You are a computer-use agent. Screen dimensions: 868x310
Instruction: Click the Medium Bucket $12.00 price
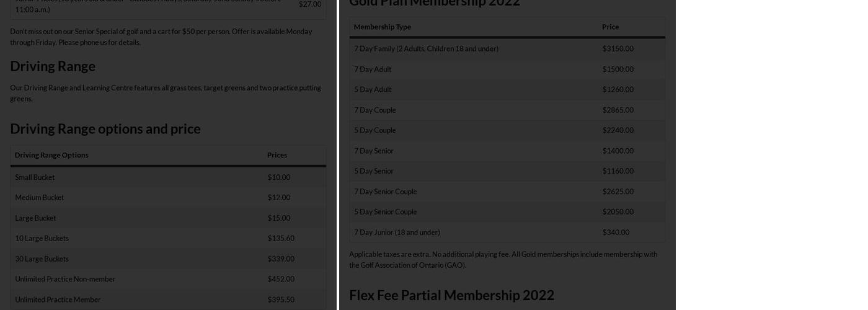pyautogui.click(x=278, y=198)
